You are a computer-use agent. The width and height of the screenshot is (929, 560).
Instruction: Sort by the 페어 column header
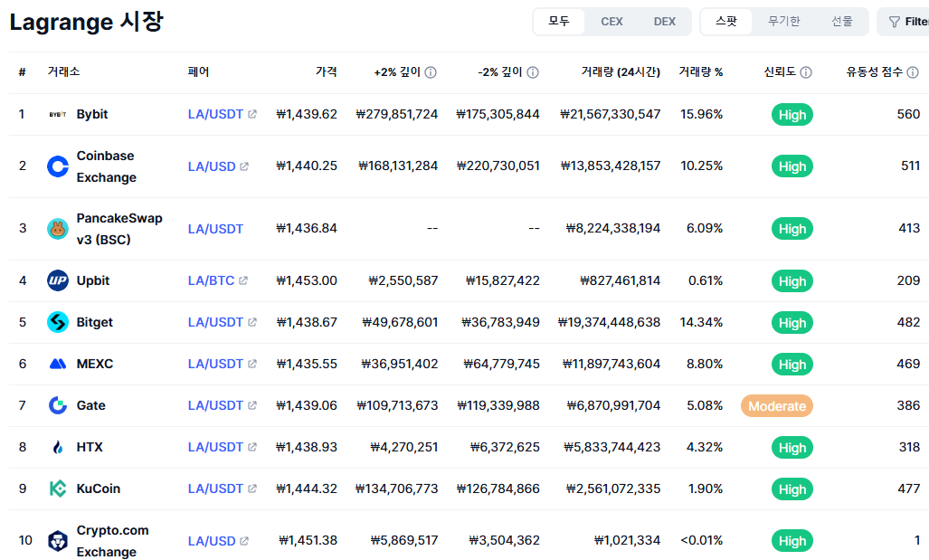pyautogui.click(x=198, y=71)
